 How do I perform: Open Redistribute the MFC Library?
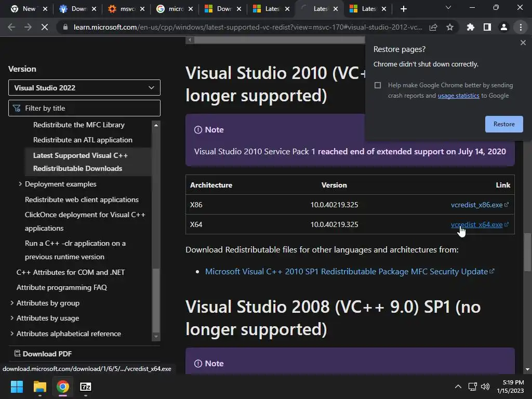79,125
